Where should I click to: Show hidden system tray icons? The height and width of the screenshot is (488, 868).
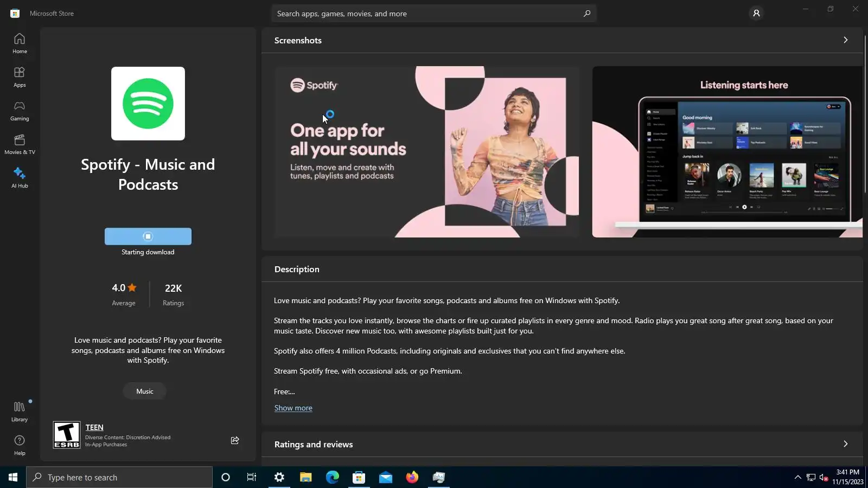pyautogui.click(x=797, y=477)
